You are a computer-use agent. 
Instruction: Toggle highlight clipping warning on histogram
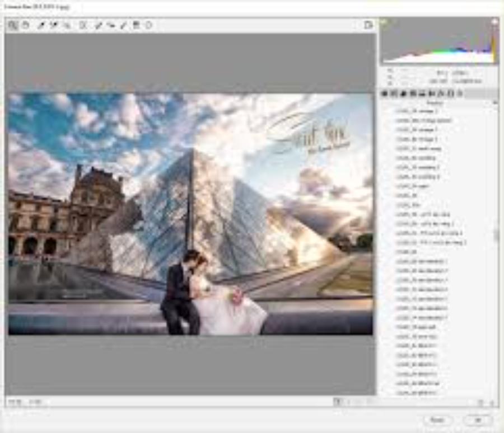point(494,22)
